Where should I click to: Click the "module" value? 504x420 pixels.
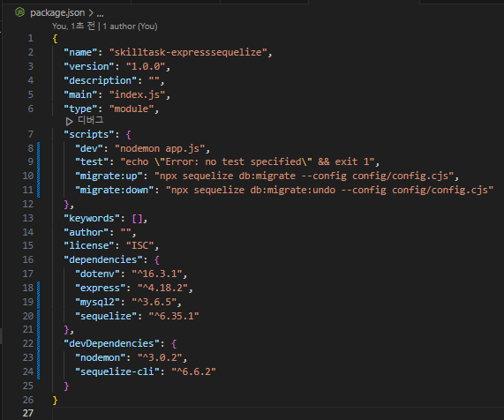click(x=132, y=109)
